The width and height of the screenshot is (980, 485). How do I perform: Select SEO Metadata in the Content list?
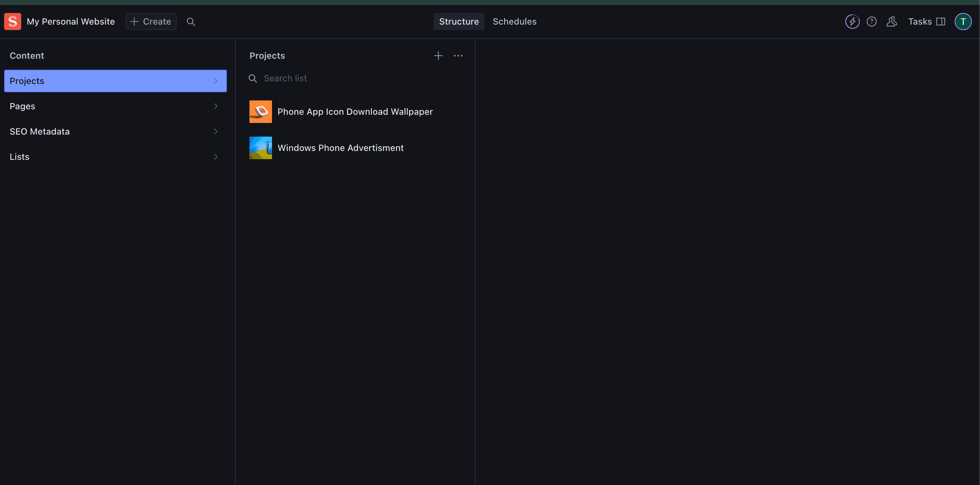115,131
